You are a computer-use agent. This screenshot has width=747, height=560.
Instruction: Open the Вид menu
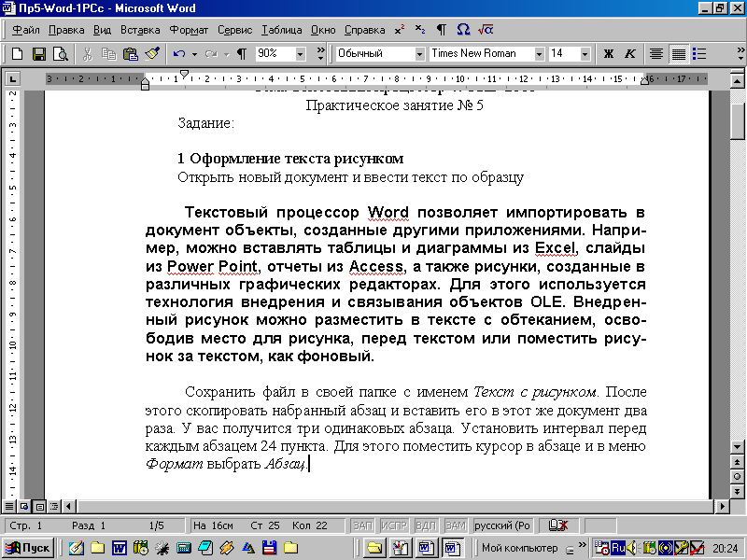tap(102, 30)
